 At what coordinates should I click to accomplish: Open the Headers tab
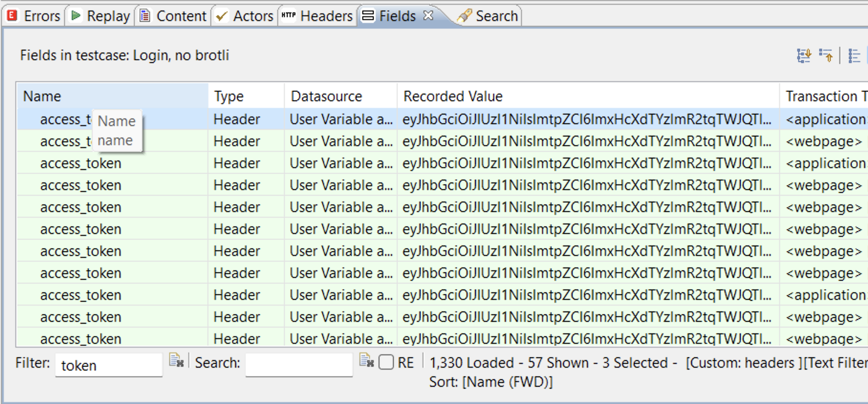317,16
